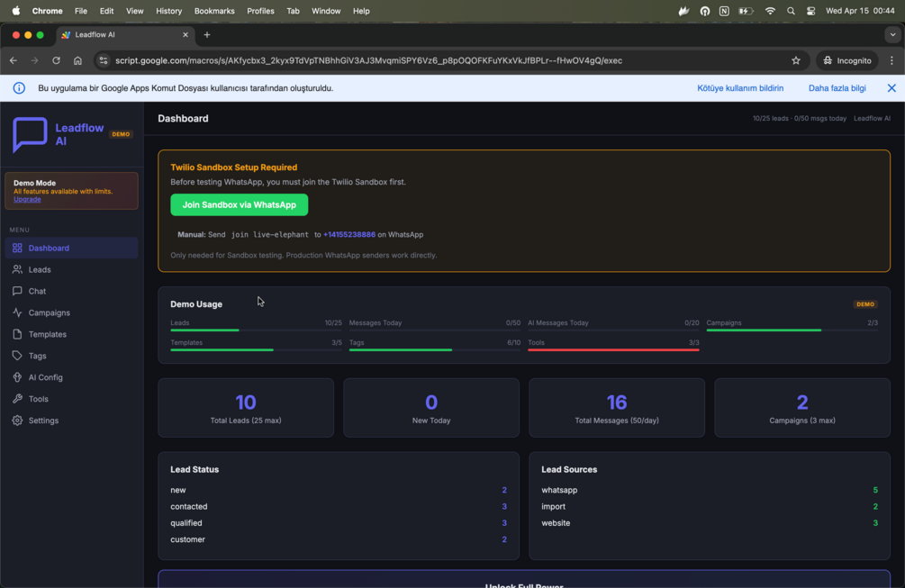Click the Campaigns (3 max) stat card
This screenshot has width=905, height=588.
[x=802, y=408]
